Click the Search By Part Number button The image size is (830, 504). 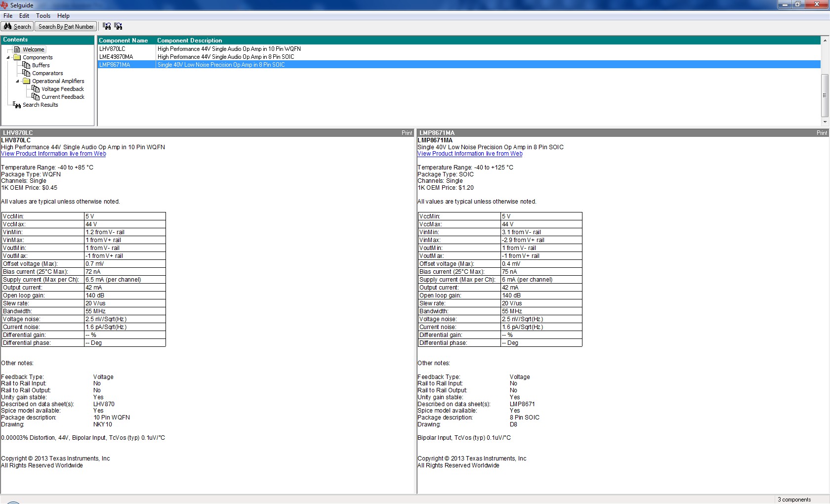point(66,27)
